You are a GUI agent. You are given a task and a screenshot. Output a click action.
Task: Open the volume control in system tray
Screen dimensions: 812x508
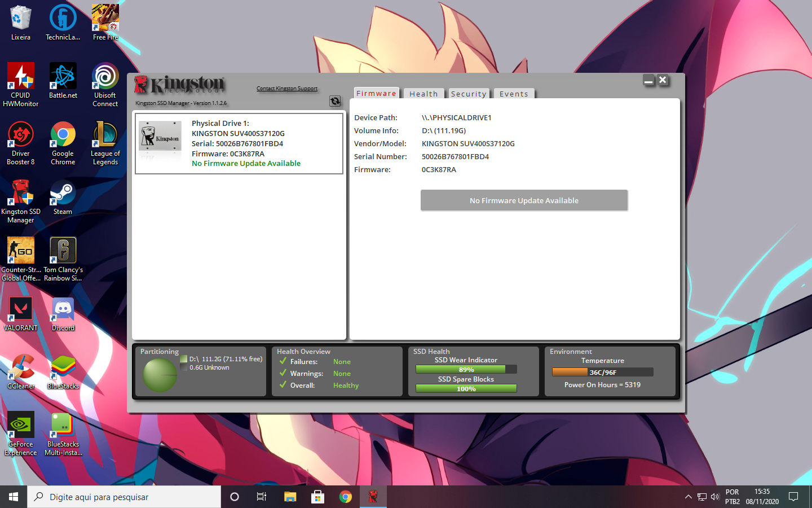(x=715, y=497)
